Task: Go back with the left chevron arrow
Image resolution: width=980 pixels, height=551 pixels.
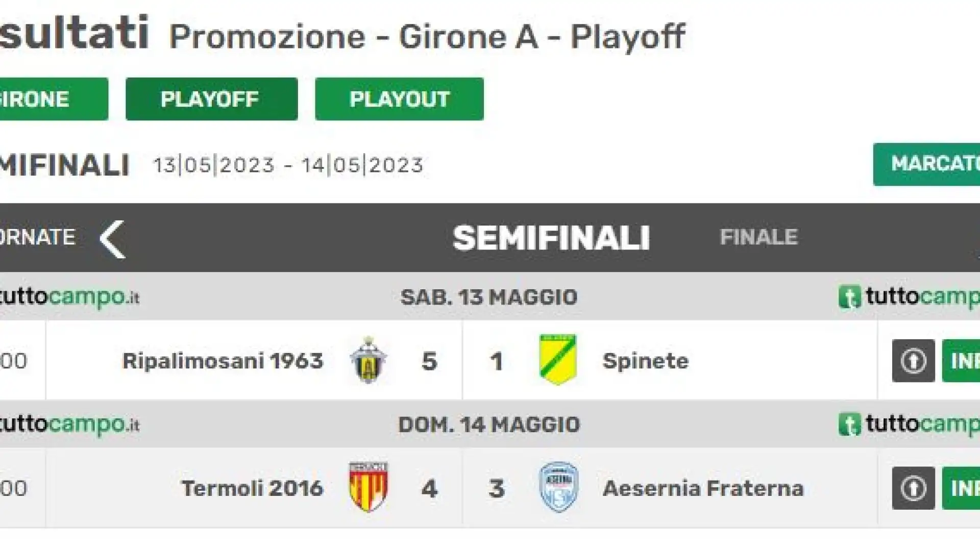Action: 112,239
